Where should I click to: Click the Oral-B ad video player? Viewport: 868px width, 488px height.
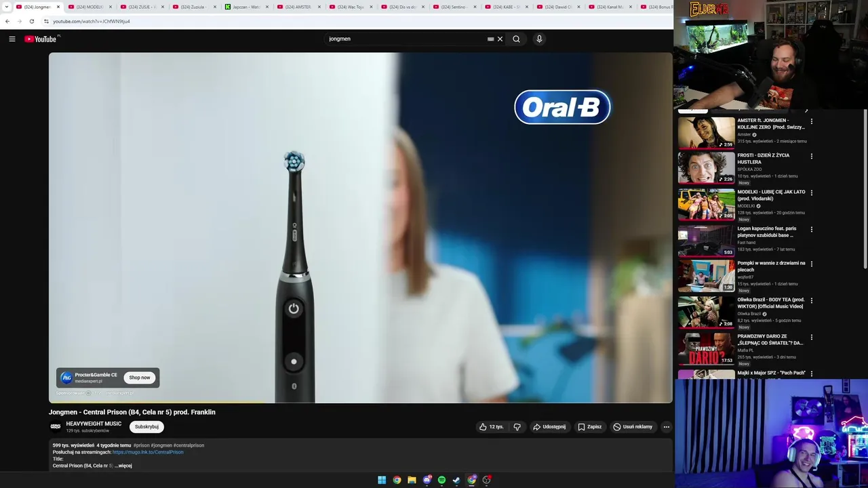[360, 228]
